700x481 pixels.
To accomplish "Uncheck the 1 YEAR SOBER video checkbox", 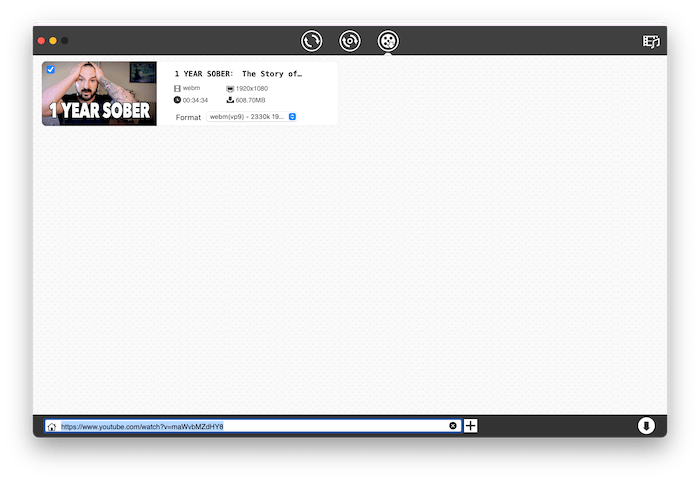I will point(51,70).
